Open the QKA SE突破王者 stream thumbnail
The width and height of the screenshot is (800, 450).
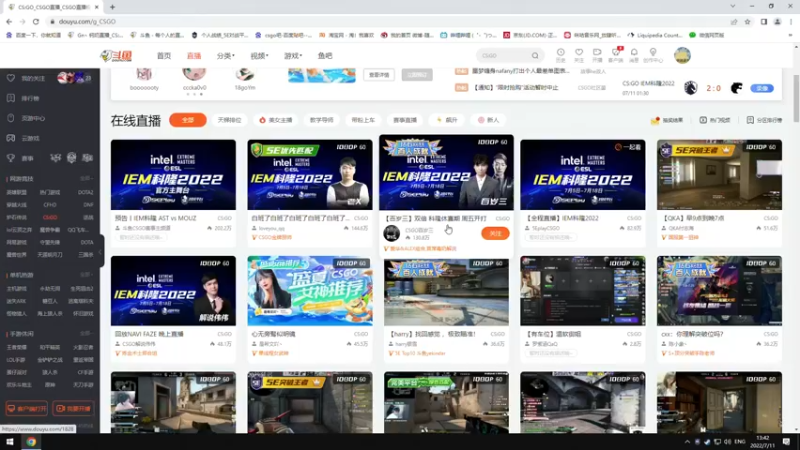(x=719, y=174)
